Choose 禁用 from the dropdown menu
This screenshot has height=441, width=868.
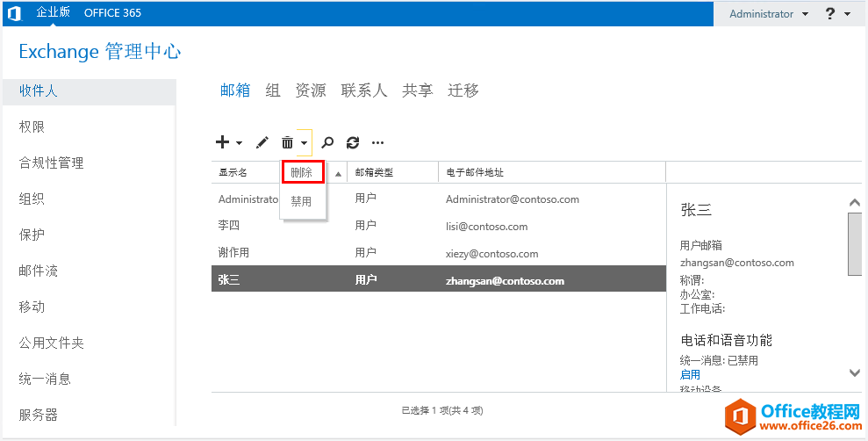(x=302, y=201)
